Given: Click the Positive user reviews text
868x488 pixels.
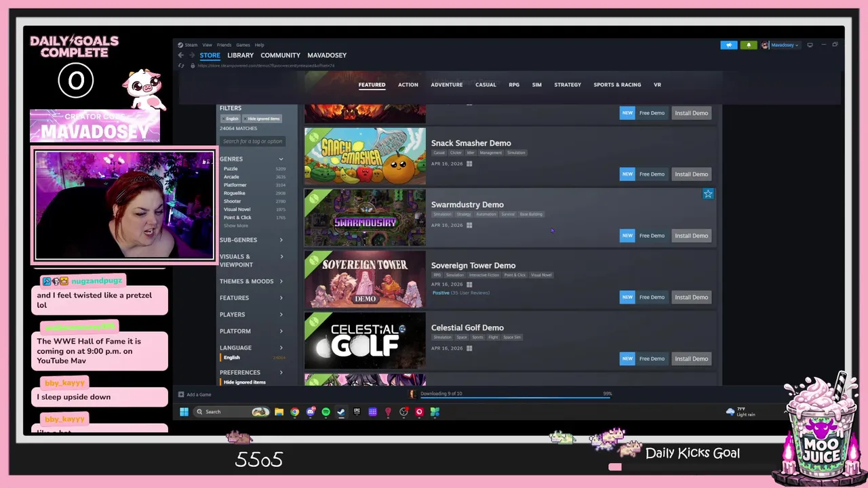Looking at the screenshot, I should click(x=460, y=293).
